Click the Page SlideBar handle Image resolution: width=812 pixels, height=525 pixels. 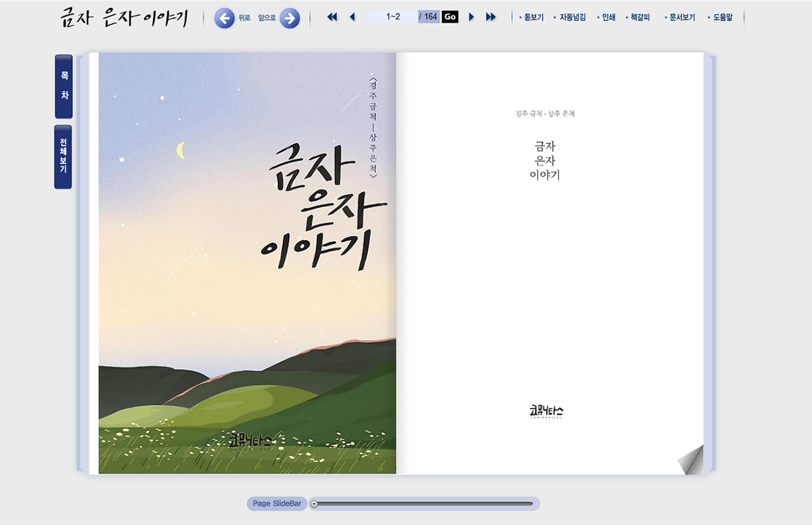314,503
